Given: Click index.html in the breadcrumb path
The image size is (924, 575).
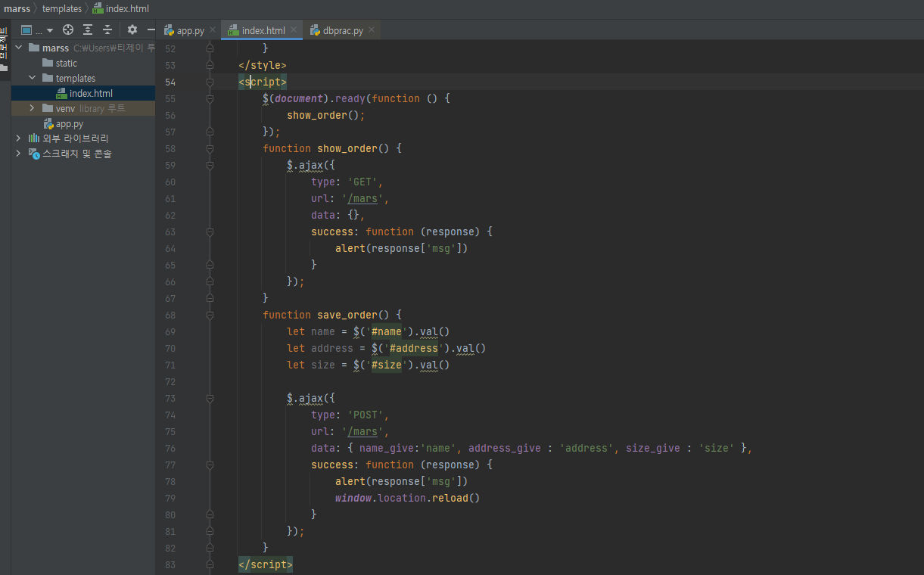Looking at the screenshot, I should [x=127, y=8].
